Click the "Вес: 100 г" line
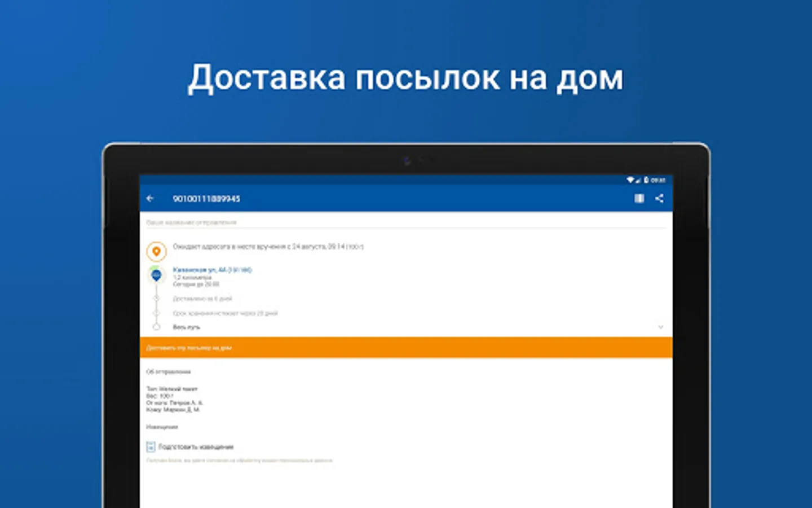 [x=160, y=396]
